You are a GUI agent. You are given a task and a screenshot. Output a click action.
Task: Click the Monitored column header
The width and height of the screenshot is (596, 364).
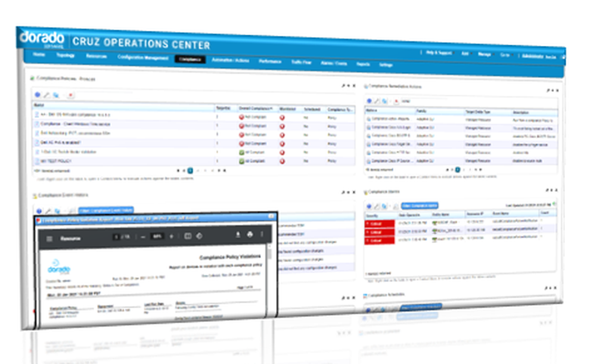(x=287, y=109)
